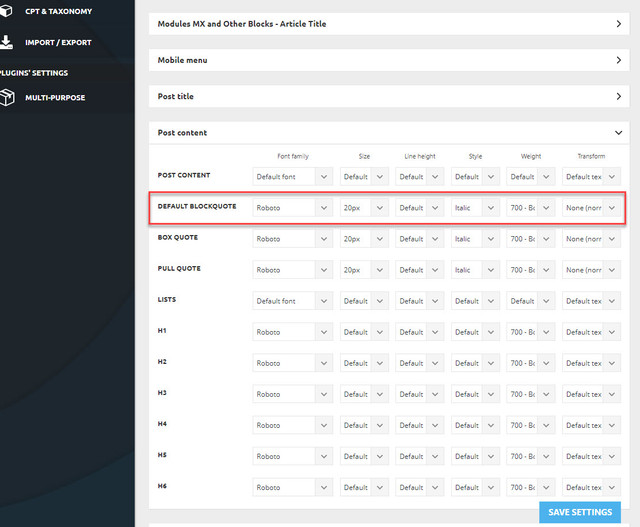Open CPT & Taxonomy menu item
The height and width of the screenshot is (527, 640).
[x=58, y=11]
